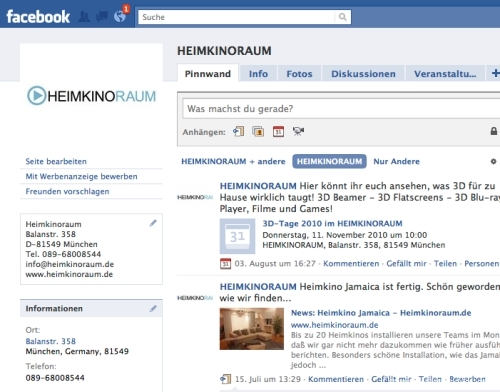Edit the Informationen section pencil
This screenshot has height=392, width=500.
153,309
